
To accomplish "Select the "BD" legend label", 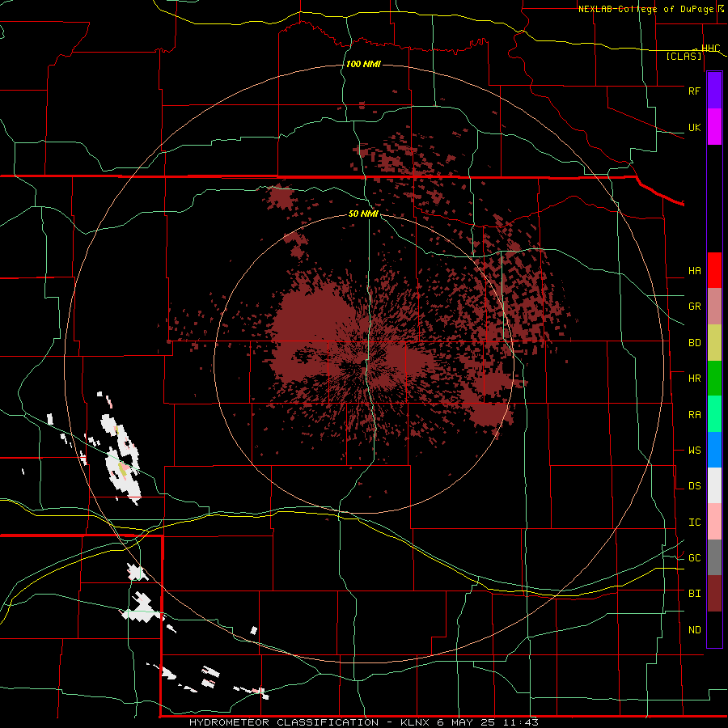I will click(694, 343).
